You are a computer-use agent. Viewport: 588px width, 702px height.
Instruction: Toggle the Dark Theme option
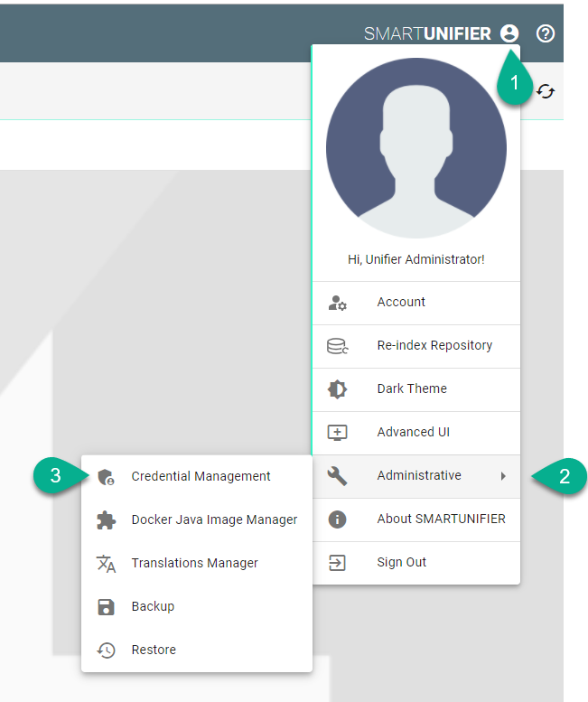(x=412, y=389)
